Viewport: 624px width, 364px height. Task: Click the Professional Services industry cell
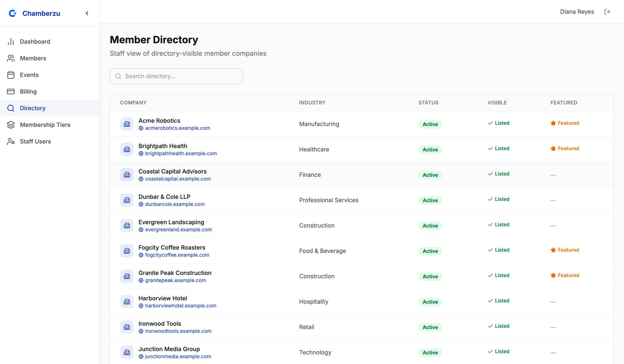pyautogui.click(x=329, y=200)
